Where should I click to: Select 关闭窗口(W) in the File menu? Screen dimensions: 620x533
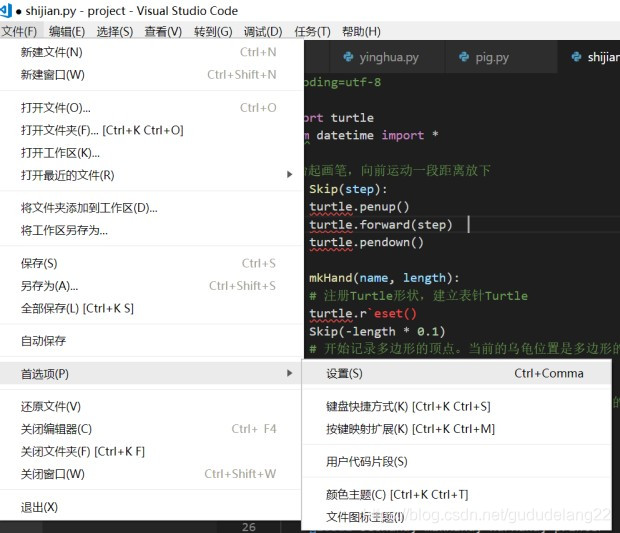(x=152, y=474)
